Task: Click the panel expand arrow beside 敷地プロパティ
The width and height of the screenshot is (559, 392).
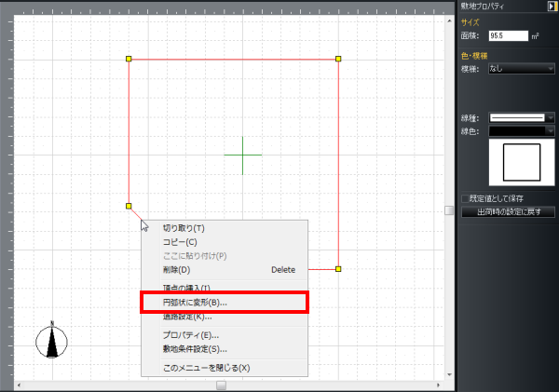Action: [x=552, y=6]
